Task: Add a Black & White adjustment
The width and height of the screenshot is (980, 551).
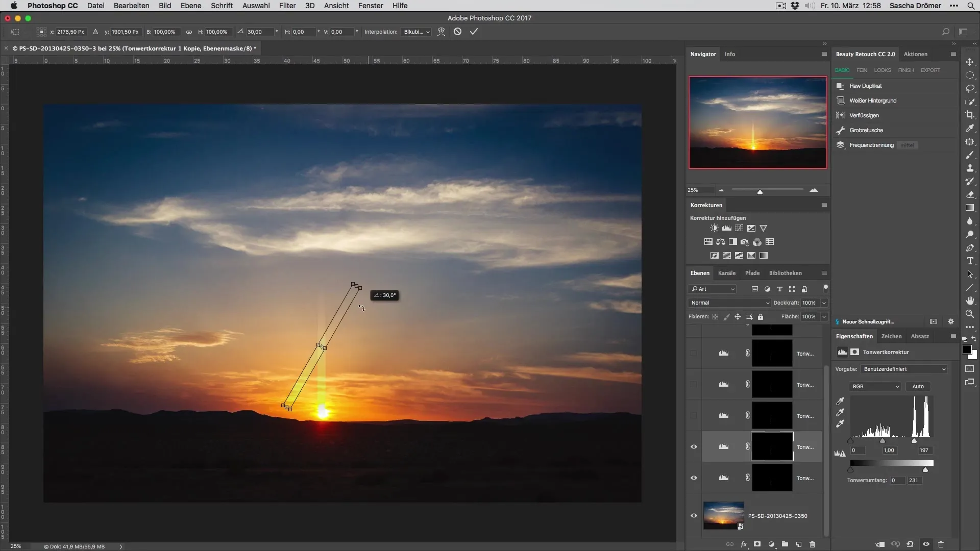Action: click(732, 242)
